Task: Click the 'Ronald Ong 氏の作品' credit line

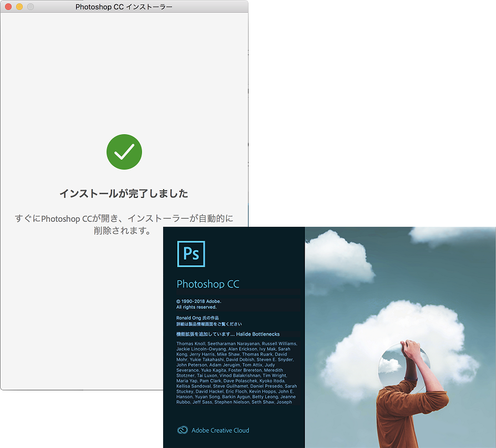Action: coord(198,318)
